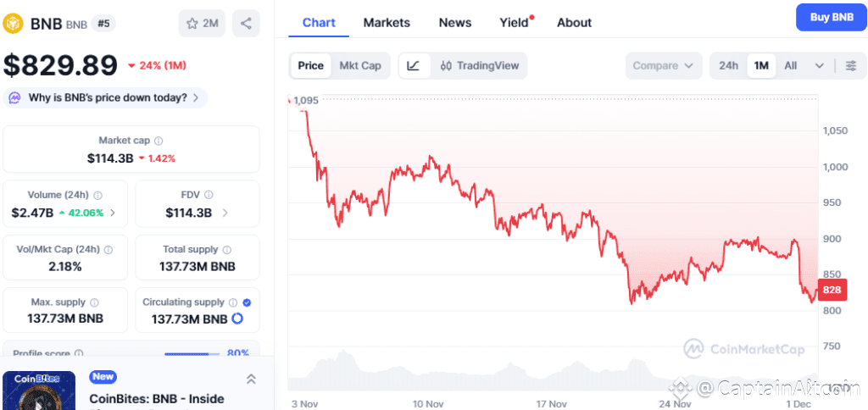
Task: Open "Why is BNB's price down today?"
Action: (106, 97)
